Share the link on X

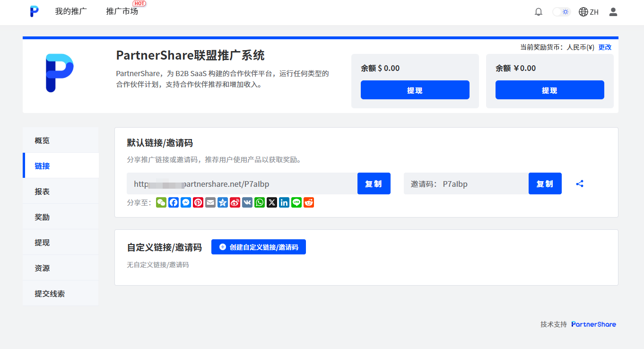pos(272,202)
